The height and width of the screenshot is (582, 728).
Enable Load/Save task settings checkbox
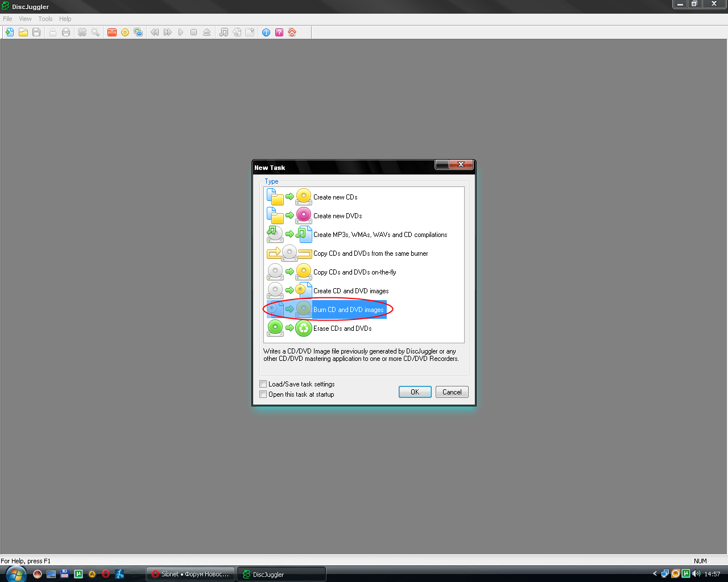click(x=263, y=384)
